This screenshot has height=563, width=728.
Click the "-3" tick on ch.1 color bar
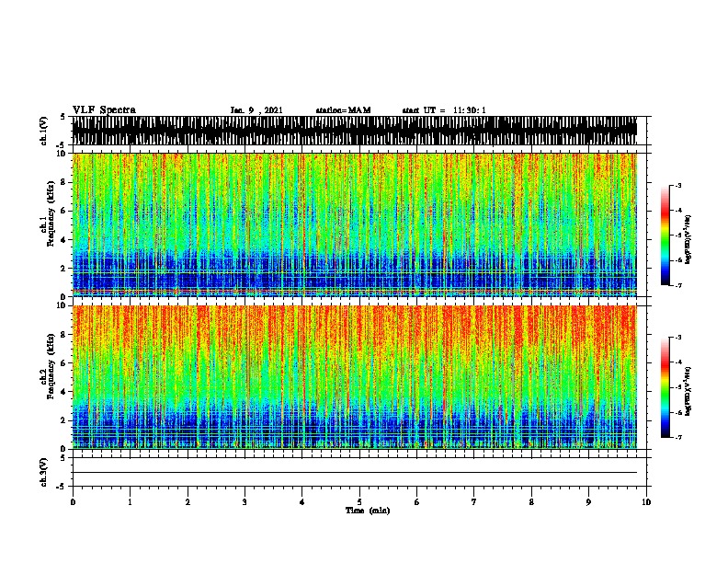[x=678, y=185]
